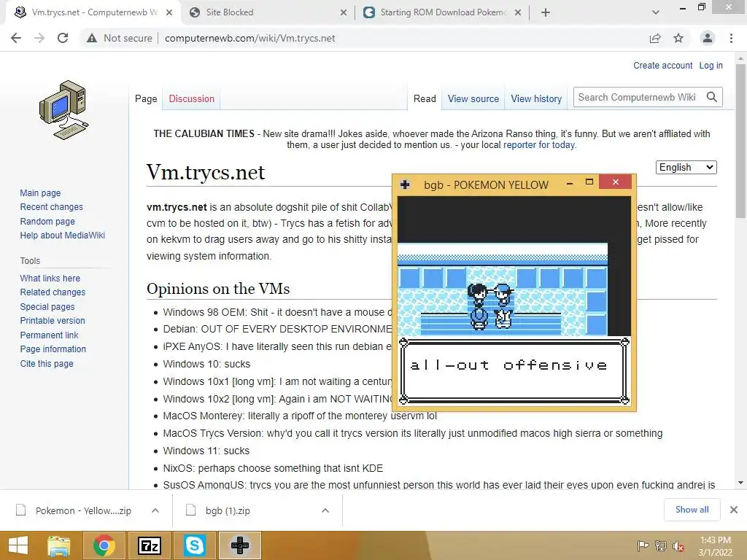747x560 pixels.
Task: Close the Site Blocked tab
Action: [344, 12]
